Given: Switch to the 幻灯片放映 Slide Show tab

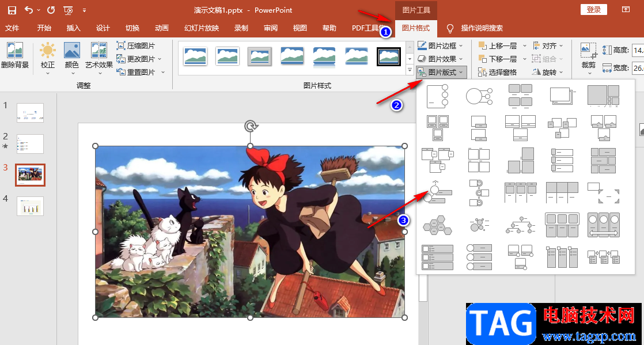Looking at the screenshot, I should pos(202,28).
